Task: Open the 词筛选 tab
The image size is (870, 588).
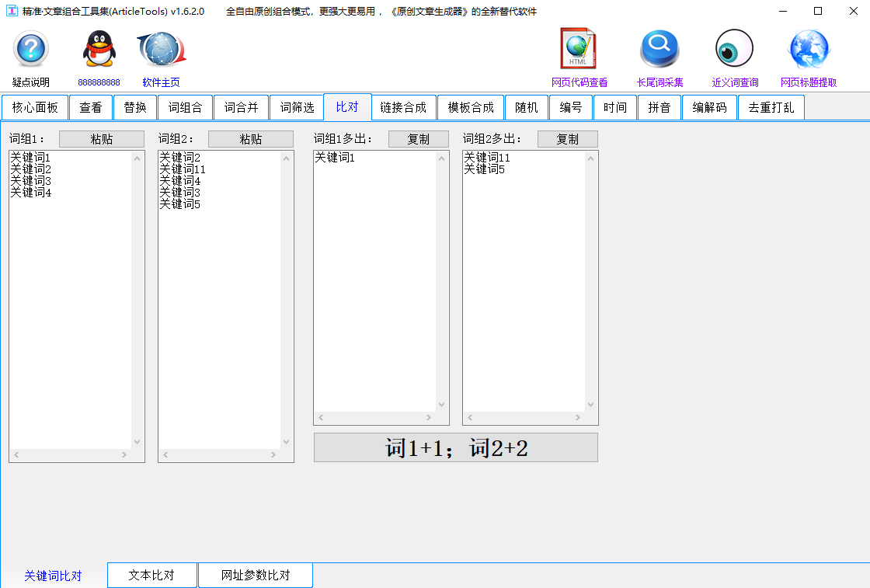Action: (x=297, y=107)
